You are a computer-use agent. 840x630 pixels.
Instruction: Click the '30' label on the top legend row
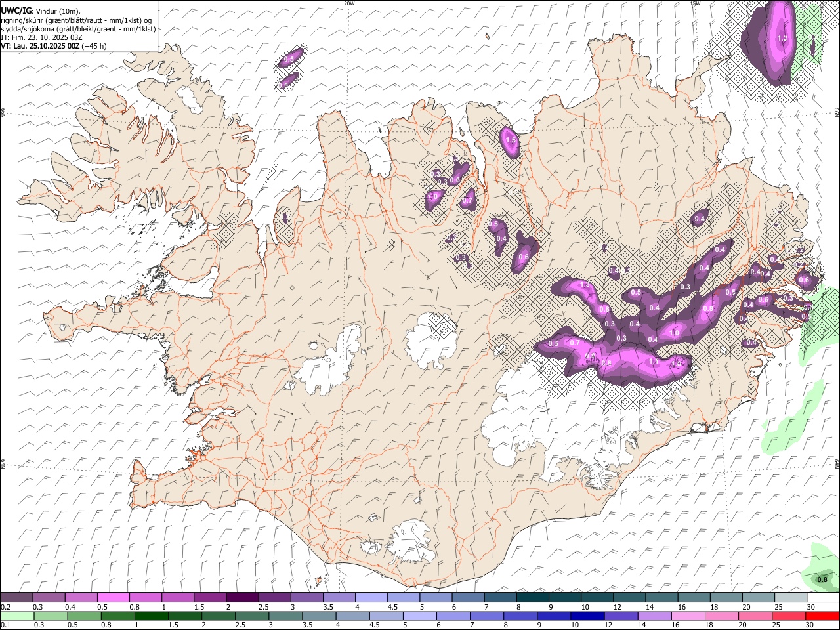[811, 606]
